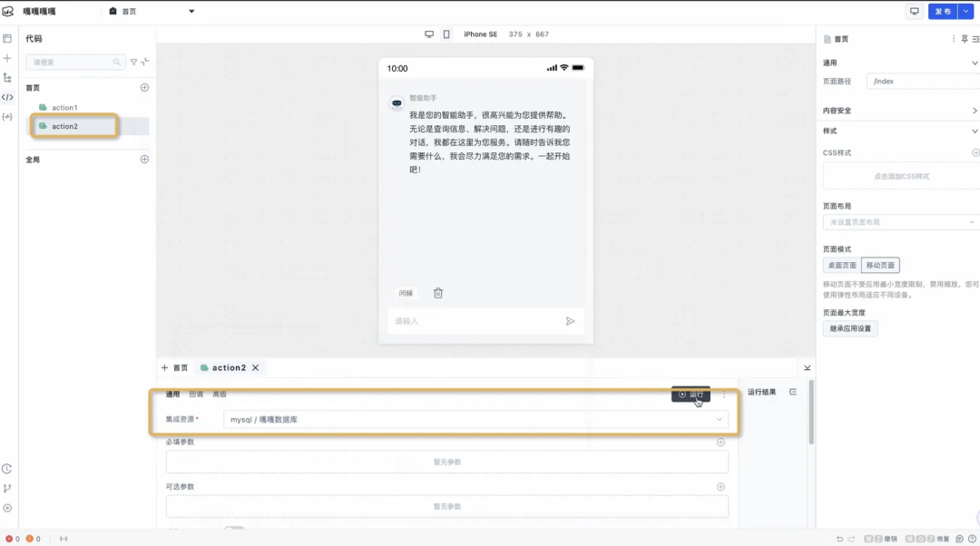Open the 页面布局 dropdown
Image resolution: width=980 pixels, height=546 pixels.
coord(899,222)
